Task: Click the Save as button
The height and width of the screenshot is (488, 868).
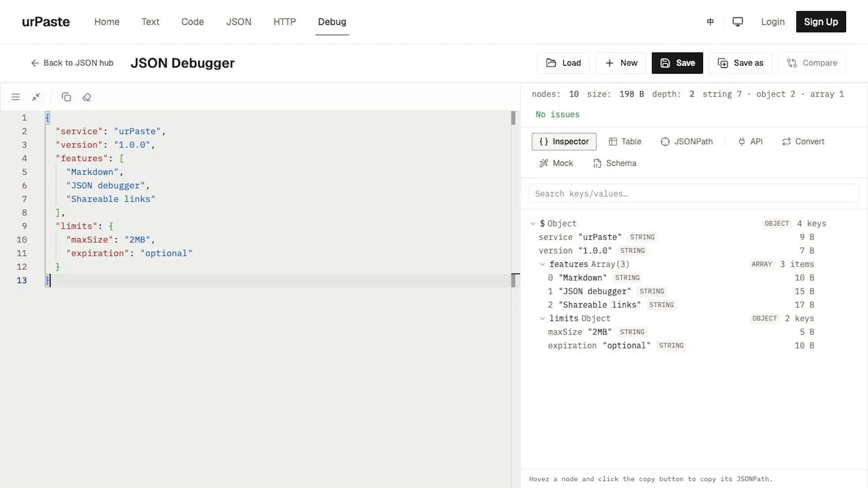Action: pyautogui.click(x=740, y=63)
